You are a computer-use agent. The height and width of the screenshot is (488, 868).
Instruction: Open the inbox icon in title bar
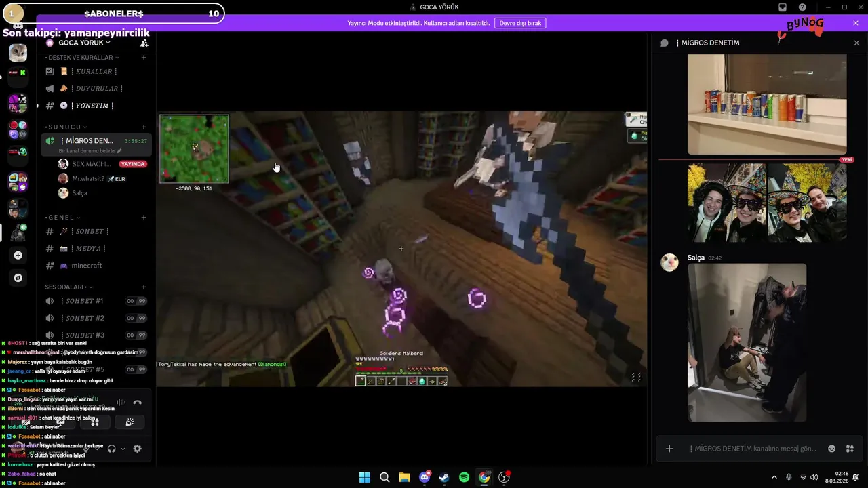(x=782, y=7)
